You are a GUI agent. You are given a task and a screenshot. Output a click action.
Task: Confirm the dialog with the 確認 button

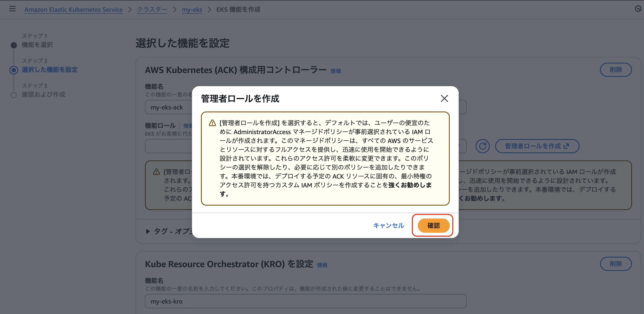click(x=433, y=225)
